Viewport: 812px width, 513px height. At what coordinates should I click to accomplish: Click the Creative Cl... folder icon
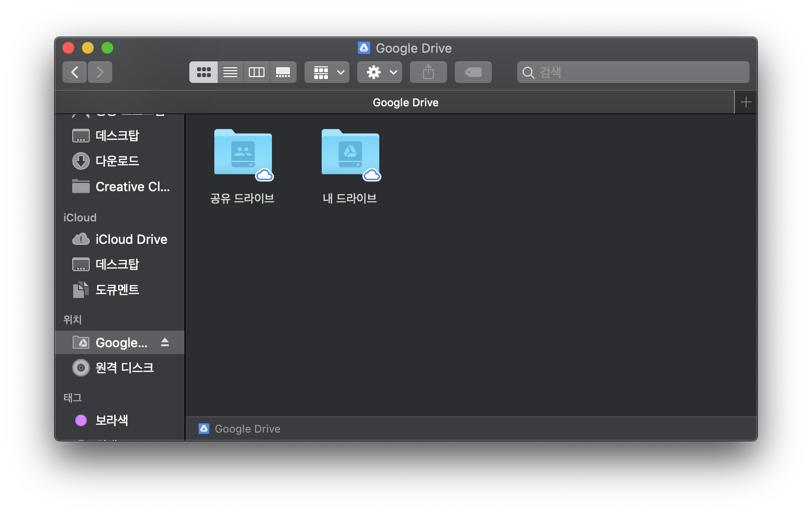[81, 186]
